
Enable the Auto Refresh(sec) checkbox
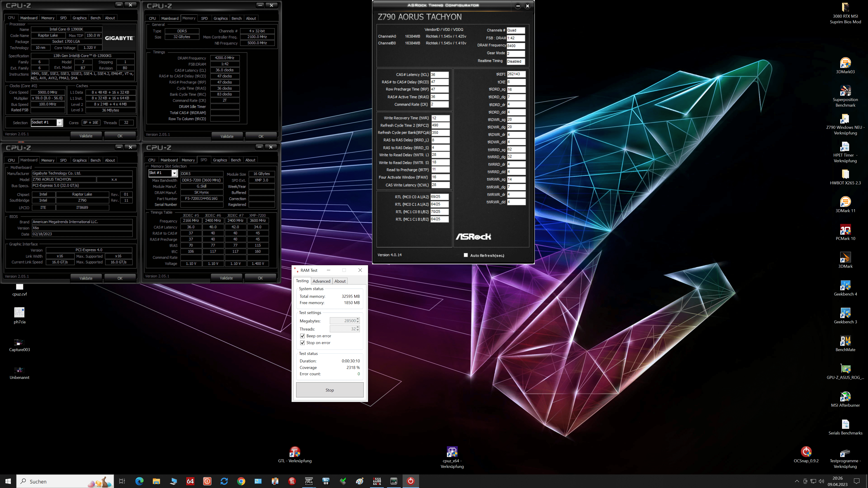click(x=465, y=255)
